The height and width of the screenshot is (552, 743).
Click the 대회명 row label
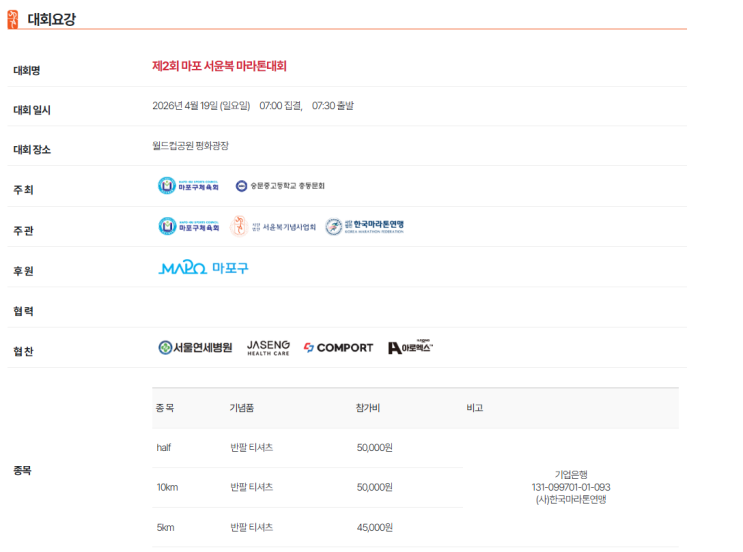[x=27, y=71]
